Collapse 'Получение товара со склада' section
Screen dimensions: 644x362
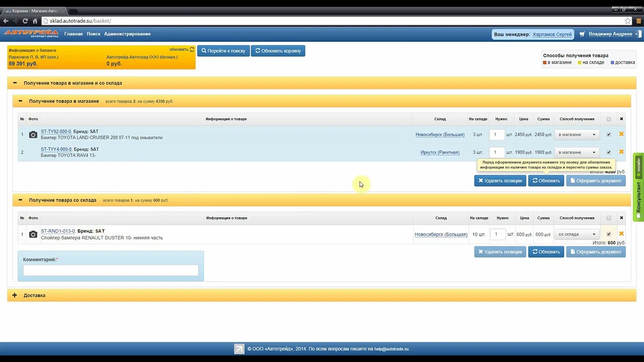tap(20, 200)
